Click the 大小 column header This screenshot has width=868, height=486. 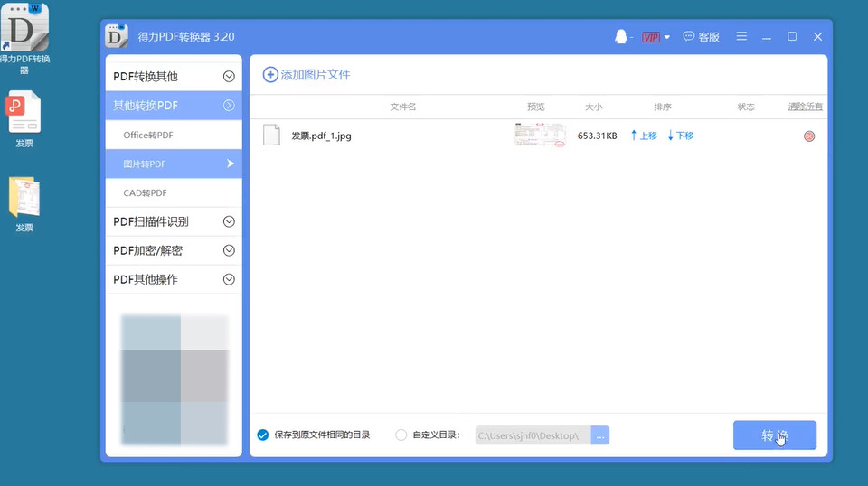tap(593, 107)
